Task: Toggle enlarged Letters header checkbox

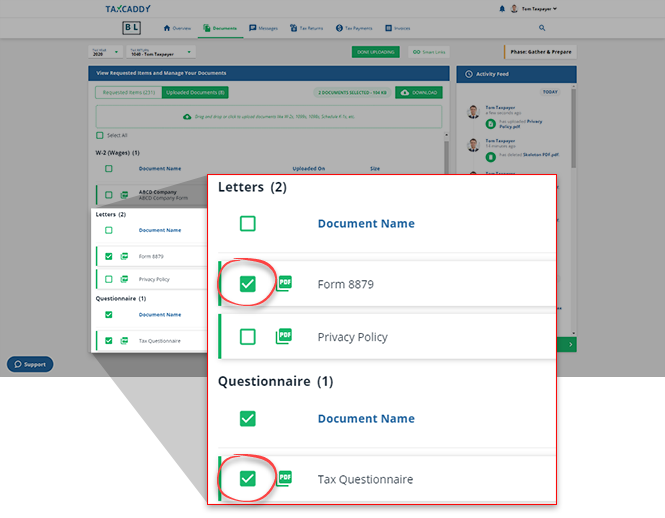Action: pyautogui.click(x=248, y=224)
